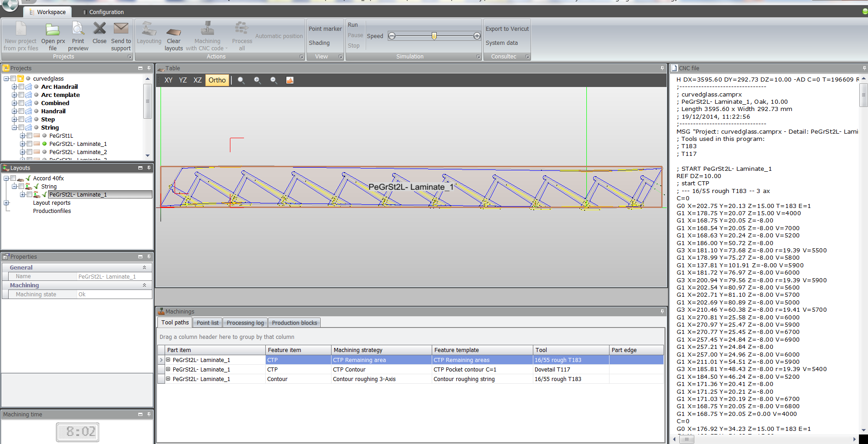The height and width of the screenshot is (444, 868).
Task: Switch to the Processing log tab
Action: click(x=245, y=323)
